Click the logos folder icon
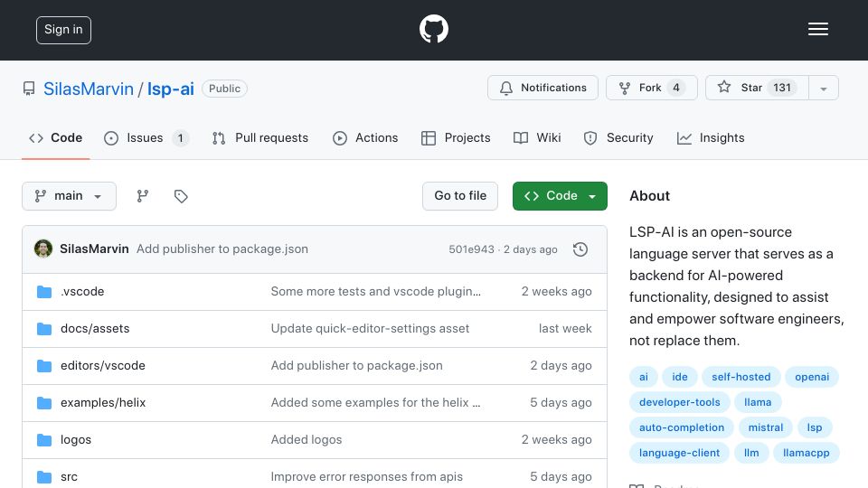The width and height of the screenshot is (868, 488). coord(44,440)
